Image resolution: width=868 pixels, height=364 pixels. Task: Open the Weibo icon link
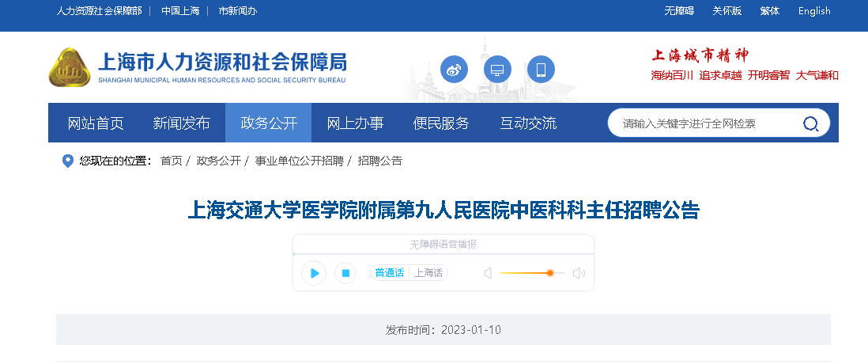click(454, 70)
